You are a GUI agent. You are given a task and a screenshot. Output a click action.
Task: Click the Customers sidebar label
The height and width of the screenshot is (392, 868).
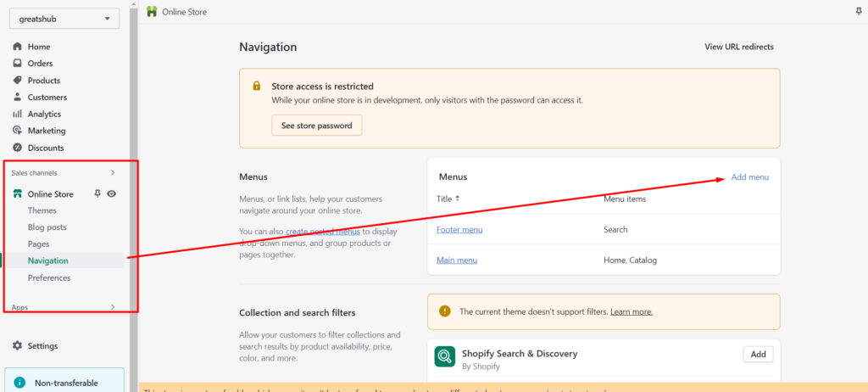[47, 97]
